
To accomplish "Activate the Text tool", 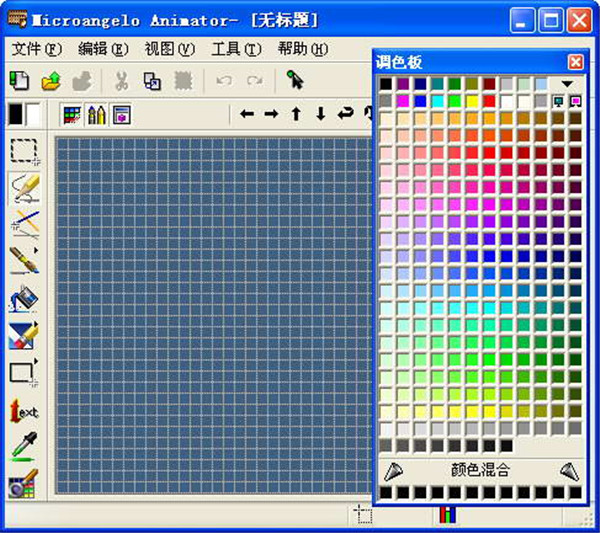I will tap(24, 410).
